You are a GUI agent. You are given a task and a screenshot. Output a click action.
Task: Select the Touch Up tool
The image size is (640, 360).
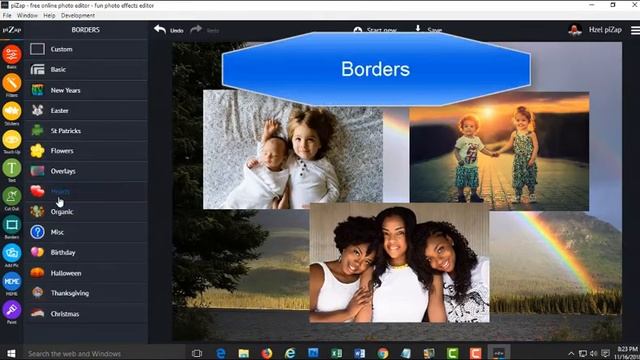click(x=11, y=140)
